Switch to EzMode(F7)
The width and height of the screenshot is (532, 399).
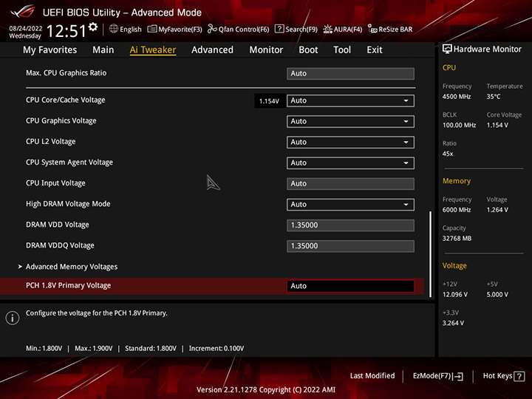pos(437,376)
